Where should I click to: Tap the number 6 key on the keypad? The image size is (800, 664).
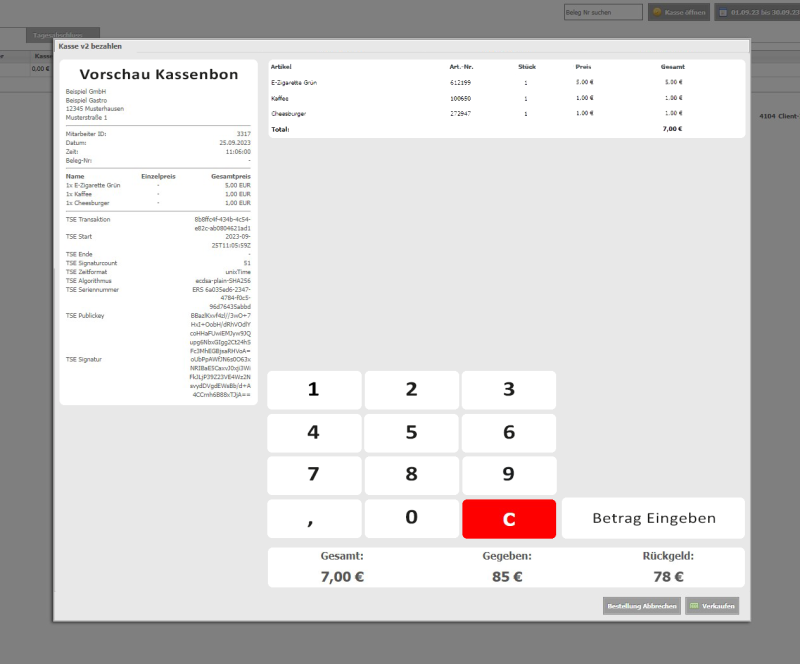pos(509,433)
